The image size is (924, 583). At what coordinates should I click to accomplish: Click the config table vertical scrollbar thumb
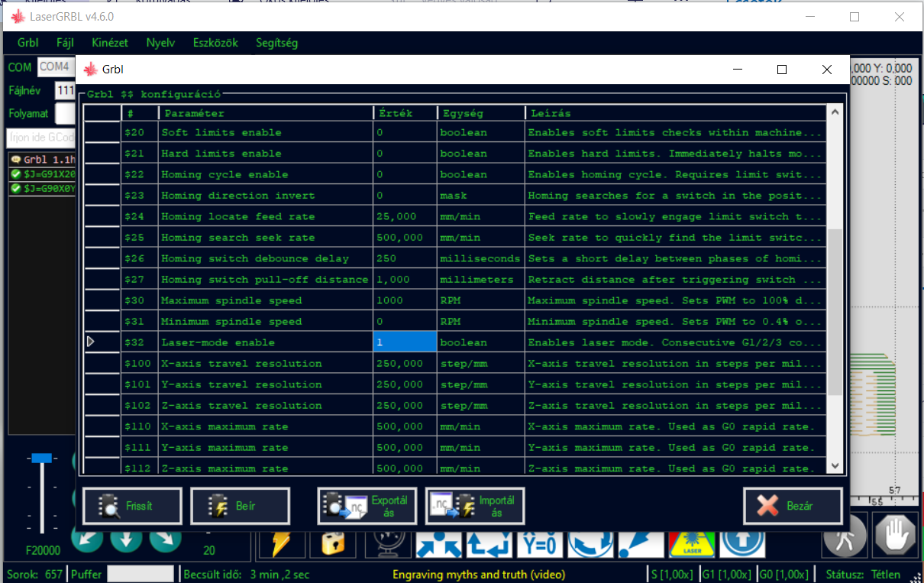coord(834,312)
